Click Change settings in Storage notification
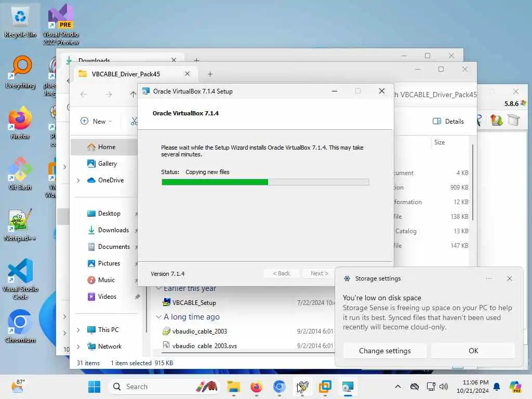Image resolution: width=532 pixels, height=399 pixels. 385,351
